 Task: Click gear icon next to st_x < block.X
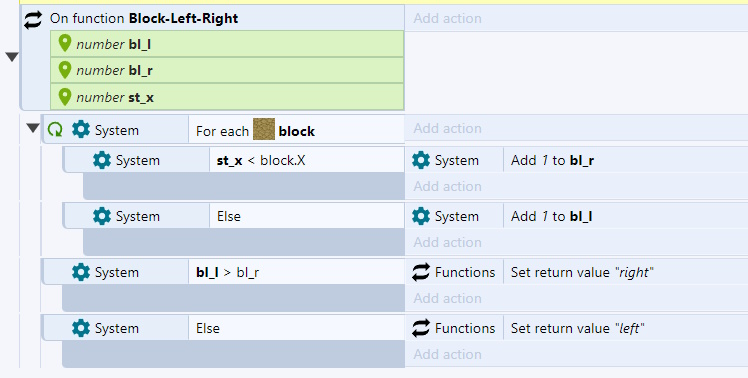click(x=102, y=160)
